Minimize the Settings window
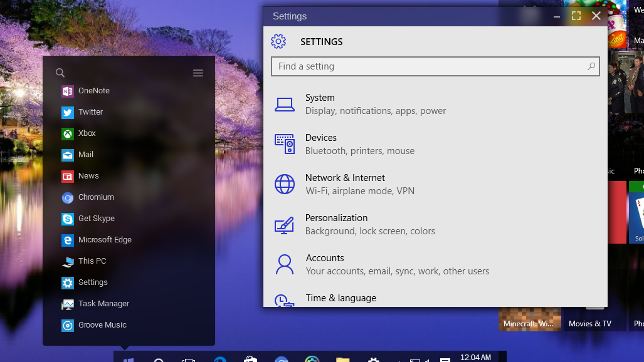644x362 pixels. 556,16
